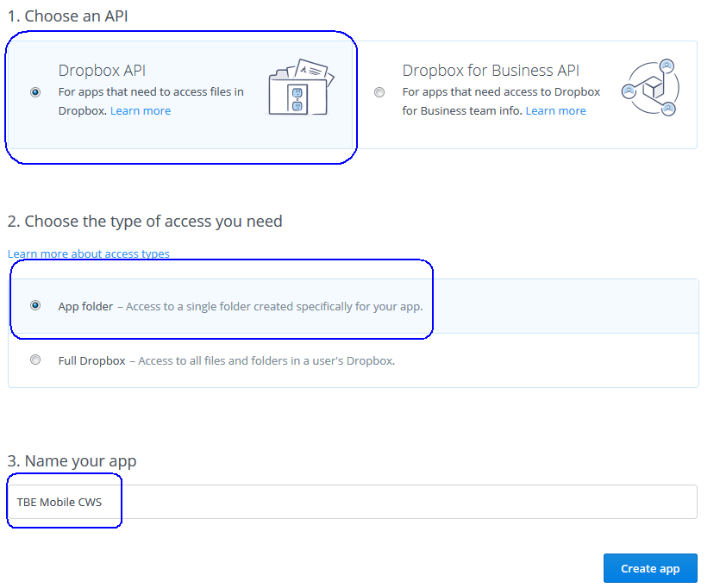
Task: Choose the App folder access radio button
Action: click(x=35, y=305)
